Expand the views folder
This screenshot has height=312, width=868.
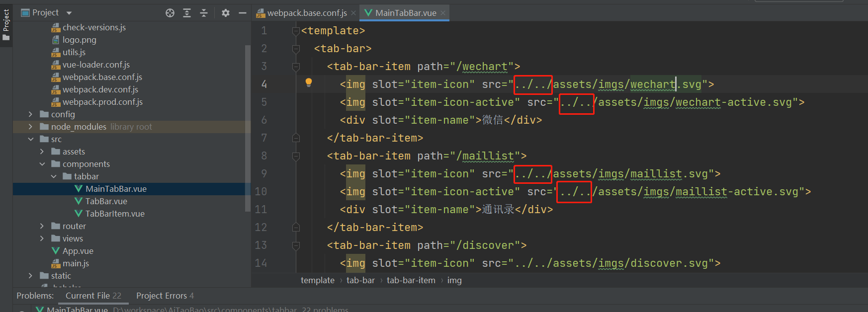point(42,238)
